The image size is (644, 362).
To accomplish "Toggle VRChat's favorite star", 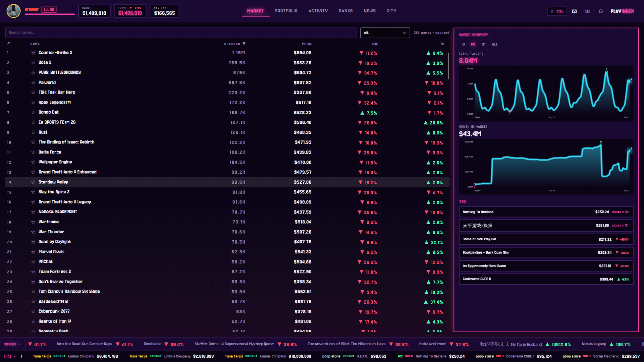I will pyautogui.click(x=33, y=262).
